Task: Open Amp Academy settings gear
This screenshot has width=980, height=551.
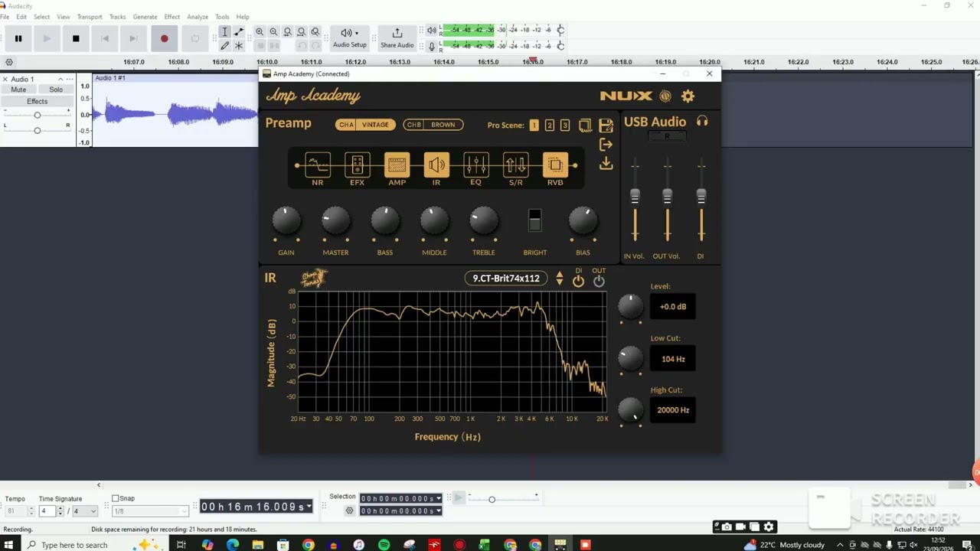Action: point(688,96)
